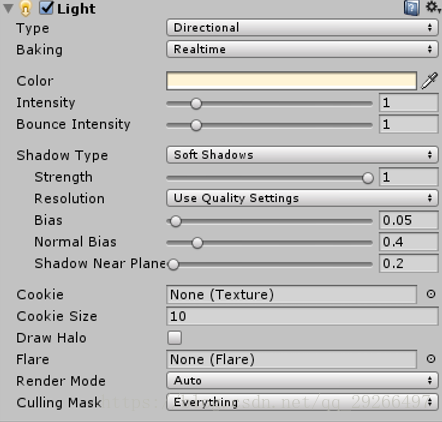Viewport: 442px width, 422px height.
Task: Click the Shadow Near Plane field 0.2
Action: (408, 263)
